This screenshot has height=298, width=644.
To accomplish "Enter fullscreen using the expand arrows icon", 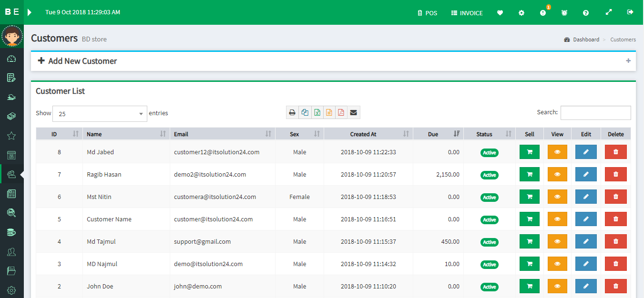I will pyautogui.click(x=609, y=12).
